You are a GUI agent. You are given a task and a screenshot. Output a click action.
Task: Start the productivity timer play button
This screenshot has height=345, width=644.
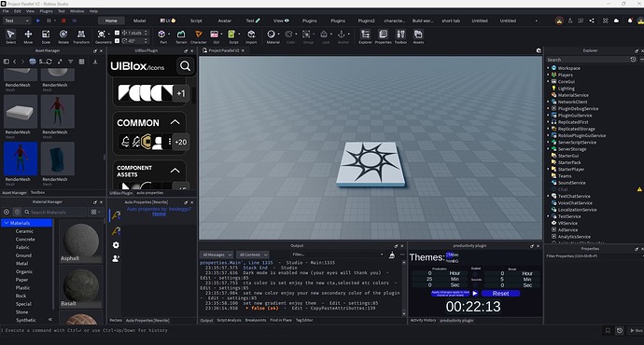click(475, 294)
